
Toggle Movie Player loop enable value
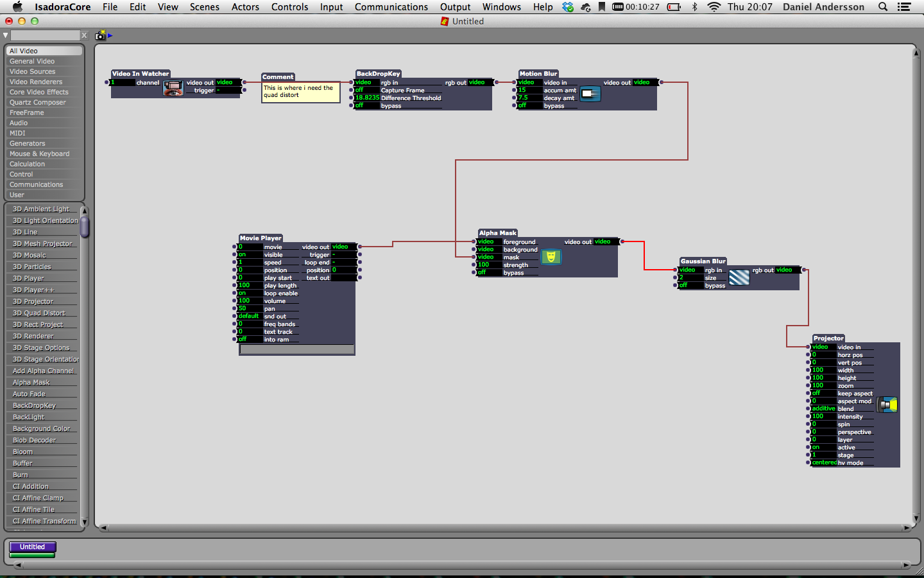tap(250, 293)
